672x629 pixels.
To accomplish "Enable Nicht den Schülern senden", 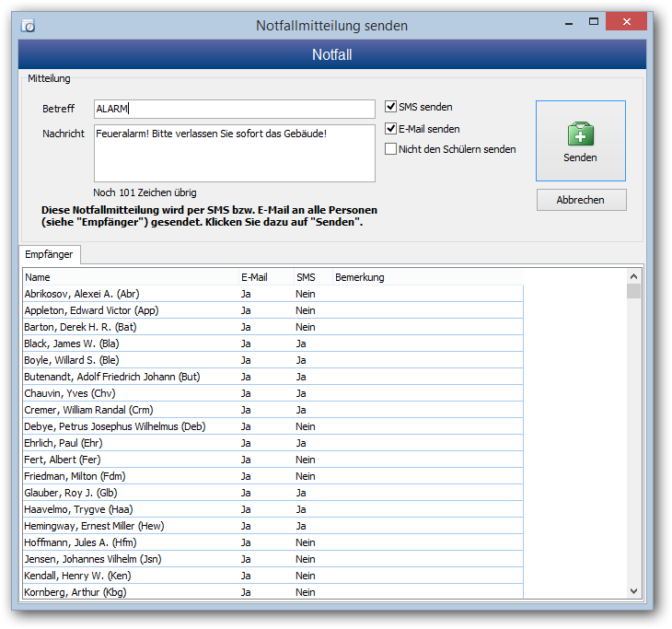I will 391,149.
